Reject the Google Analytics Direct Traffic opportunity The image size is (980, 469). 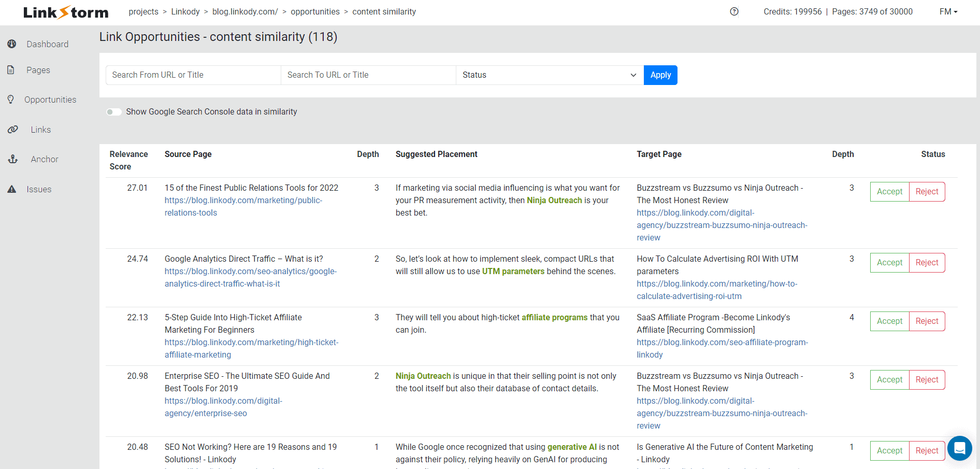(x=927, y=262)
